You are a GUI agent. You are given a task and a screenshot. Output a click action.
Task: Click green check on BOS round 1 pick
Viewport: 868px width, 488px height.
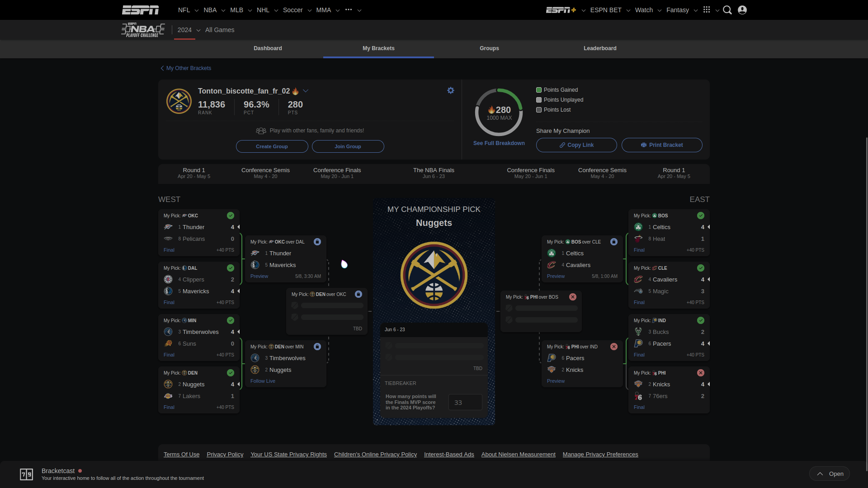point(701,216)
